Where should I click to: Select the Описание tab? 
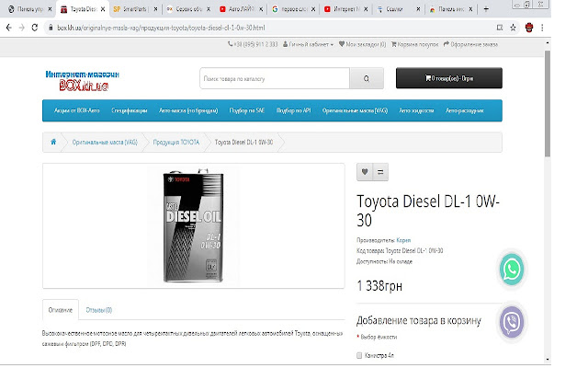click(x=61, y=310)
